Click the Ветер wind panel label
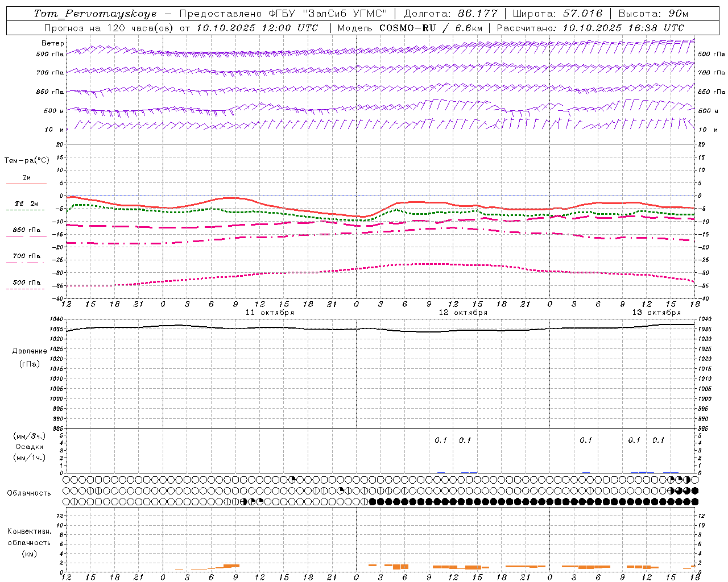The image size is (728, 582). click(x=53, y=43)
